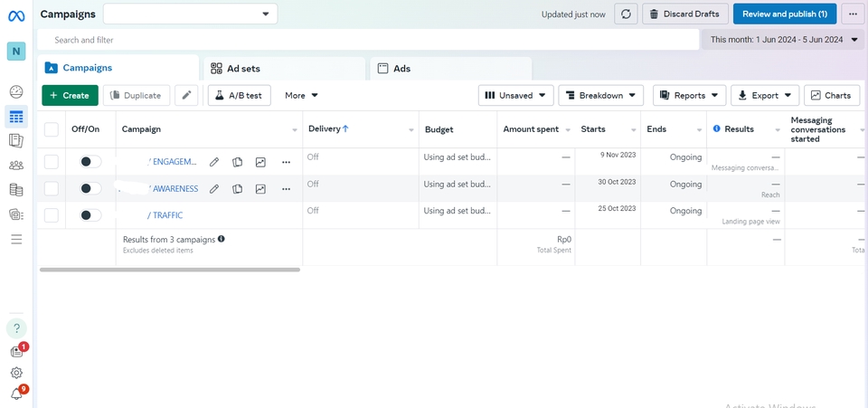Open the ads reporting sidebar icon
Viewport: 868px width, 408px height.
coord(16,140)
